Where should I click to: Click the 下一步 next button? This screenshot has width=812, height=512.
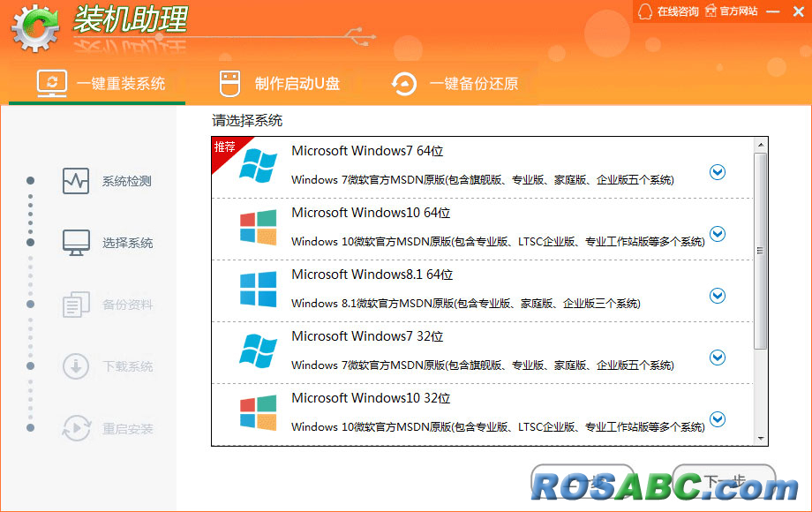pyautogui.click(x=724, y=482)
